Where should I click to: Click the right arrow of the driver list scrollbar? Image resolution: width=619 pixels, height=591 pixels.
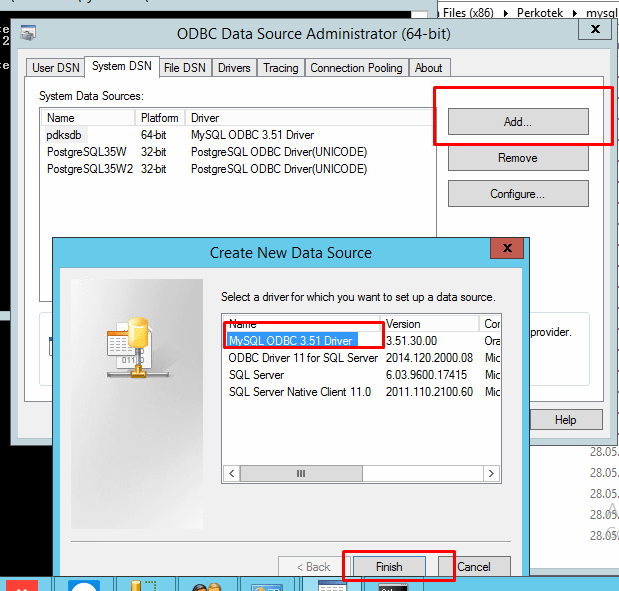tap(493, 472)
